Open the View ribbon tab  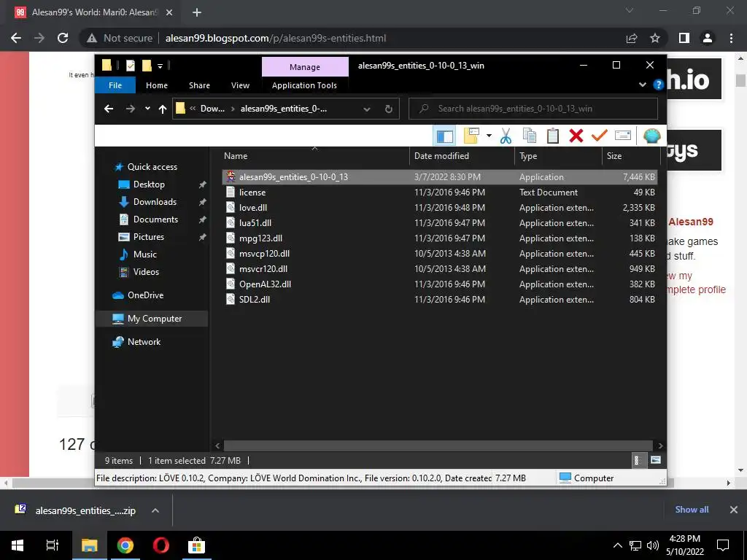240,85
